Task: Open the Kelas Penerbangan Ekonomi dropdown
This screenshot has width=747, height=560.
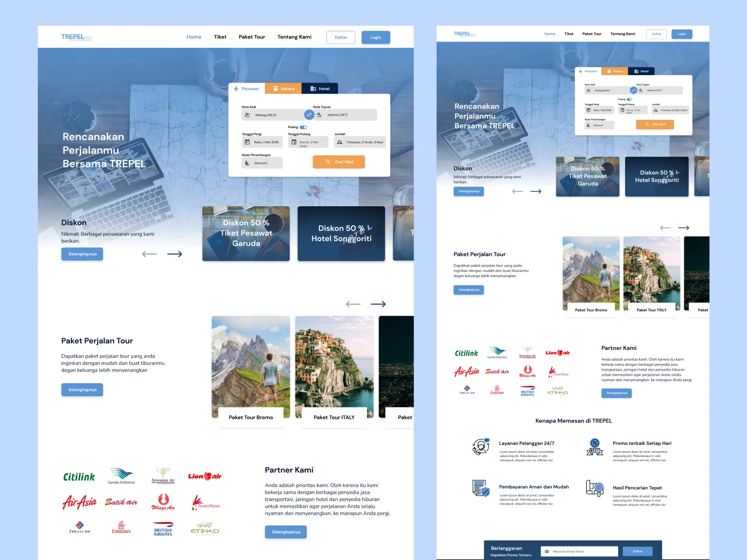Action: 261,162
